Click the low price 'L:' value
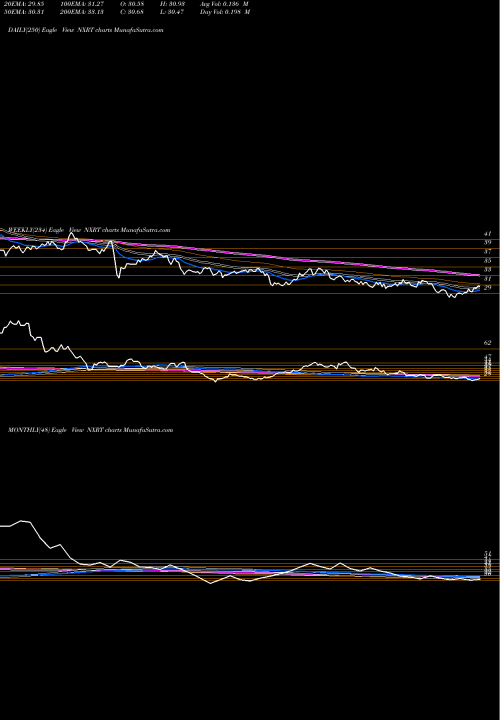 click(x=177, y=12)
